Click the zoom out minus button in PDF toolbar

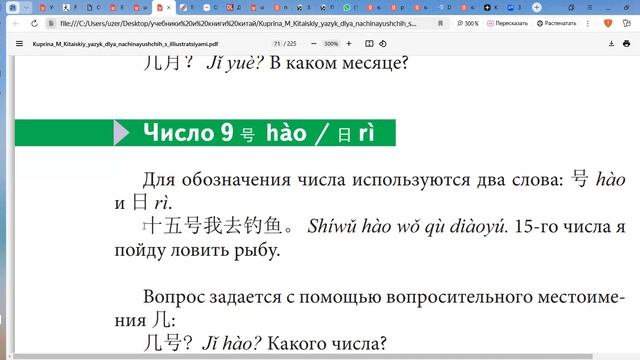(x=313, y=43)
